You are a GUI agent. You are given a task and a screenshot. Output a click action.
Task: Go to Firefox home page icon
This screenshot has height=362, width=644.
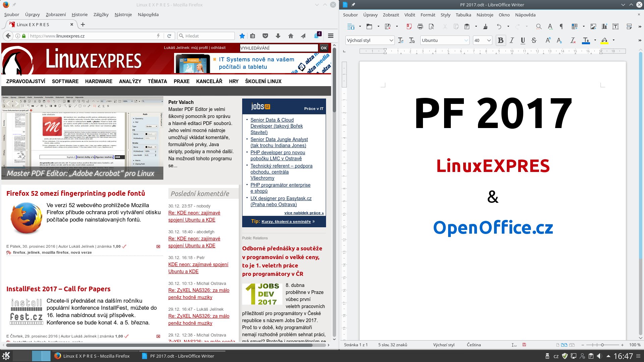tap(291, 36)
